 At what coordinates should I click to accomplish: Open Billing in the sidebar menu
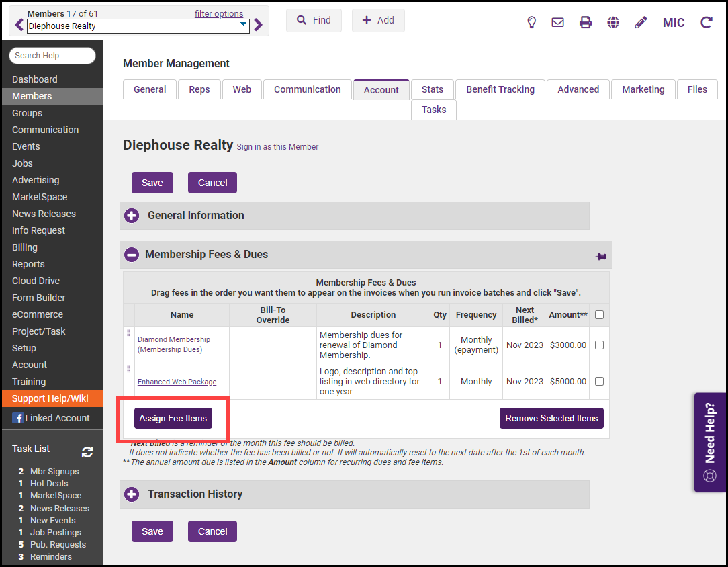[x=25, y=247]
